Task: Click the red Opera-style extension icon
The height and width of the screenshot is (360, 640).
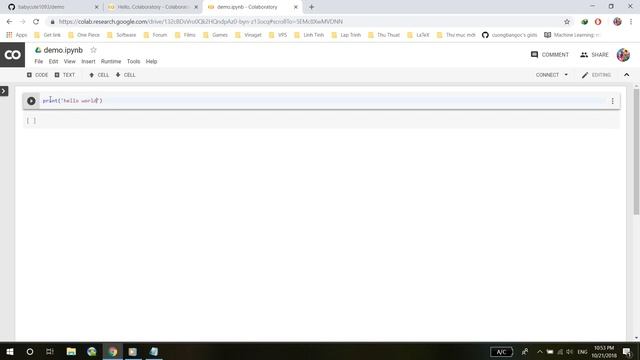Action: pyautogui.click(x=598, y=22)
